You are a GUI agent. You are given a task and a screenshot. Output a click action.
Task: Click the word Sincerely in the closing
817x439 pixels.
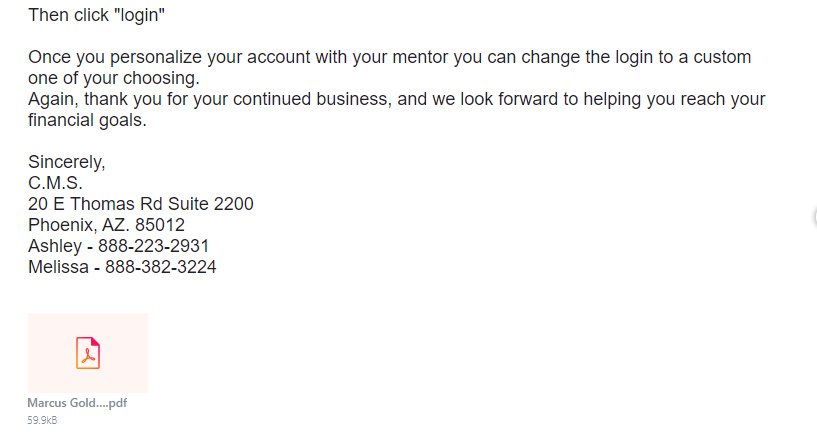coord(65,162)
